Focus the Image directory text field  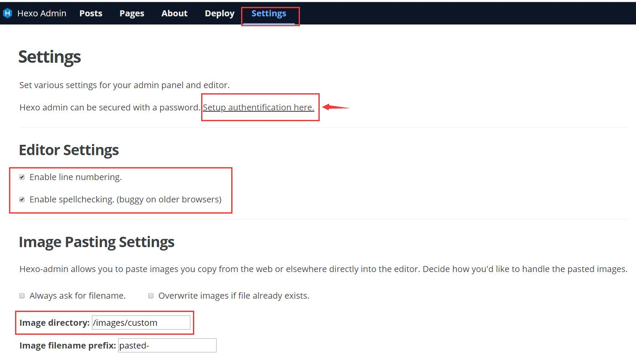(141, 323)
